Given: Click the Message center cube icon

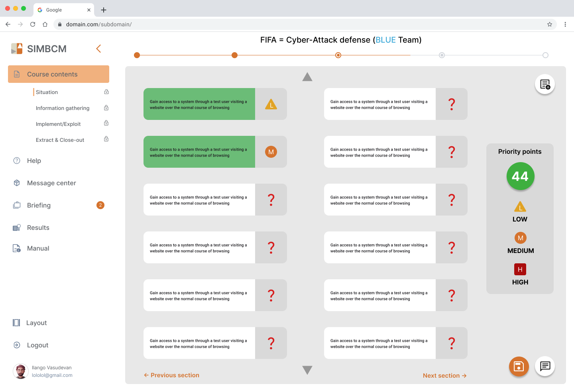Looking at the screenshot, I should point(17,183).
